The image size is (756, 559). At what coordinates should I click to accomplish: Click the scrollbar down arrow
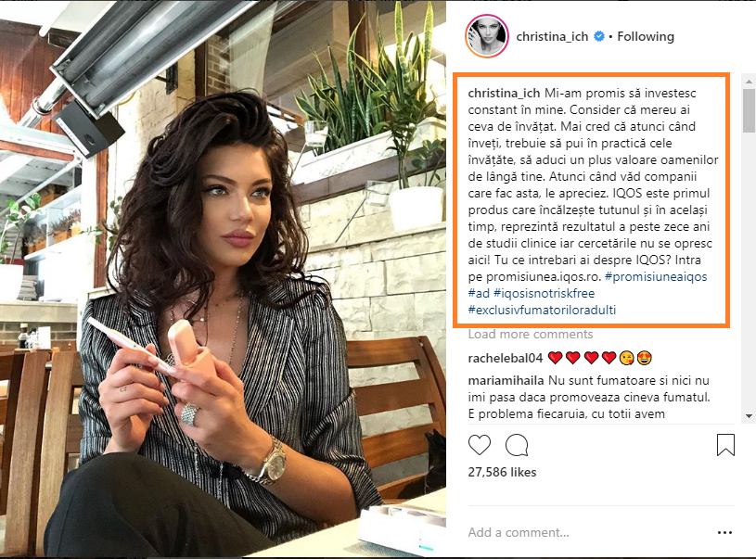coord(749,416)
